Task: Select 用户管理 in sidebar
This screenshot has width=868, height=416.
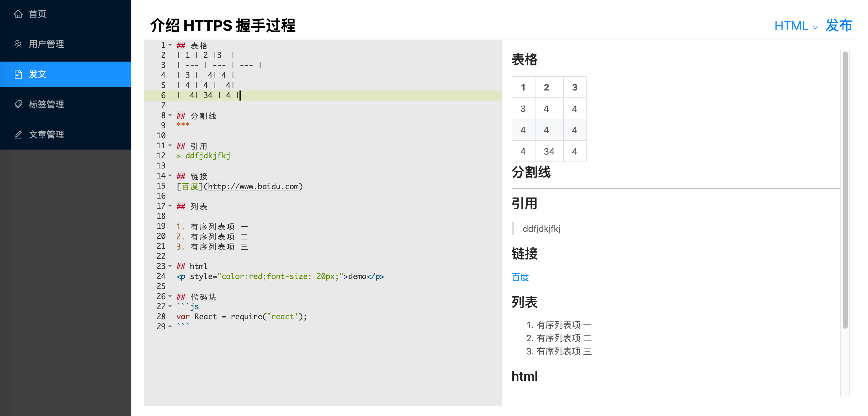Action: click(x=46, y=44)
